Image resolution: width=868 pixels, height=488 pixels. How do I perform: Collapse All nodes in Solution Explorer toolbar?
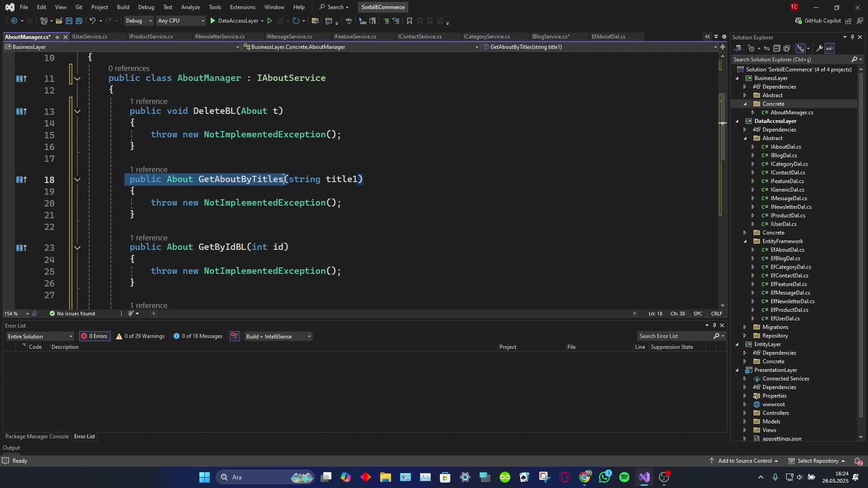coord(777,48)
